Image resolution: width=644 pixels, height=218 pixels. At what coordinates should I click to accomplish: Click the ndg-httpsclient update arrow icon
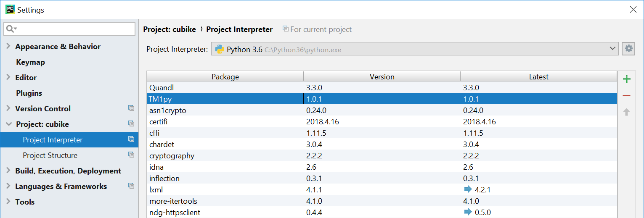(468, 212)
